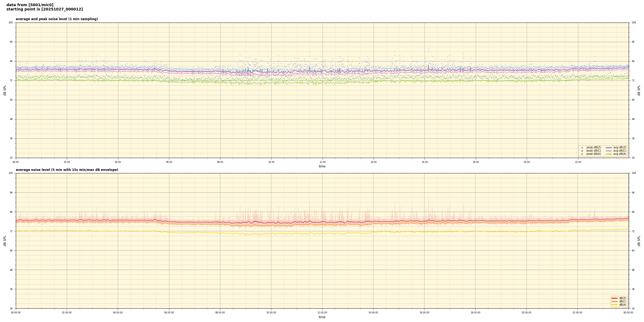
Task: Click the peak dB(A) legend marker
Action: (x=582, y=154)
